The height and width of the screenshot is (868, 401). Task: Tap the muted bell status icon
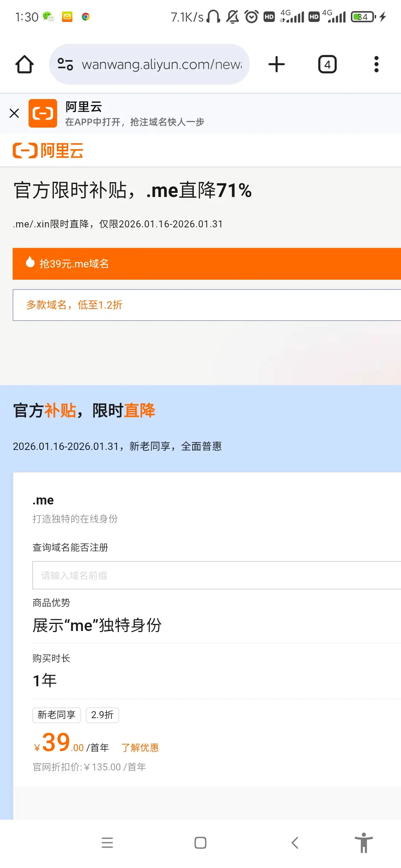tap(233, 17)
